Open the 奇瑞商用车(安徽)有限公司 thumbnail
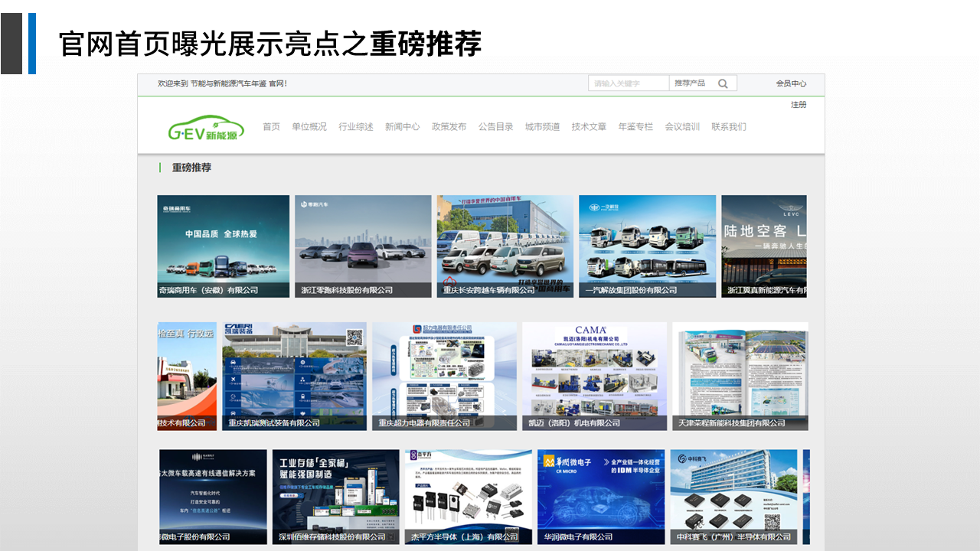Image resolution: width=980 pixels, height=551 pixels. pos(223,246)
